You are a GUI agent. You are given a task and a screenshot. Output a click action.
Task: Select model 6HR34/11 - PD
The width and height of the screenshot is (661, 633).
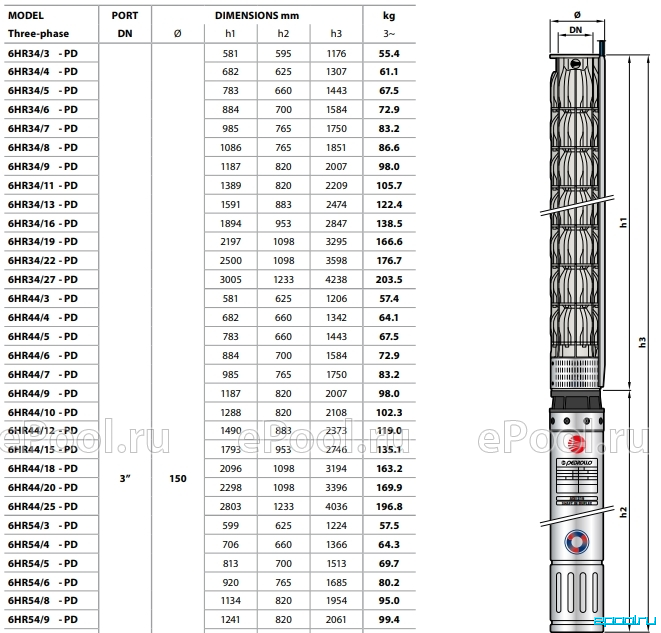pos(43,185)
